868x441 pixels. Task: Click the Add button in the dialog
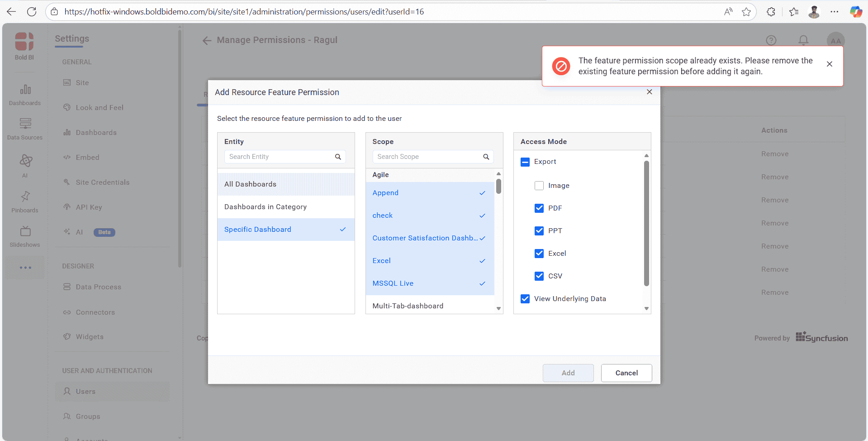tap(568, 373)
